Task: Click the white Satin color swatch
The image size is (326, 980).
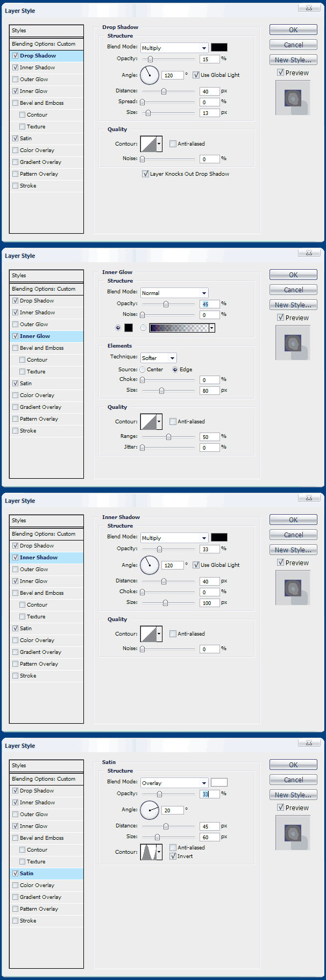Action: [x=219, y=782]
